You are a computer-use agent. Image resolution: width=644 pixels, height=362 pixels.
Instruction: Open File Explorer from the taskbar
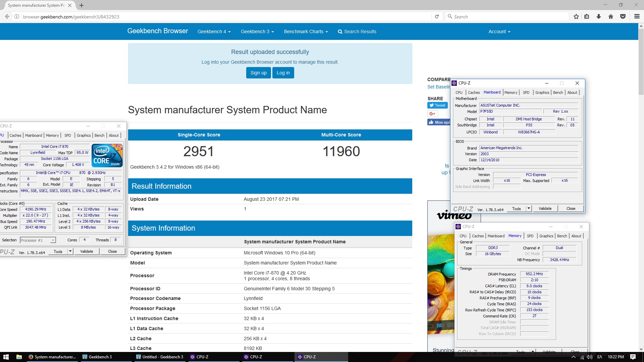pos(19,357)
